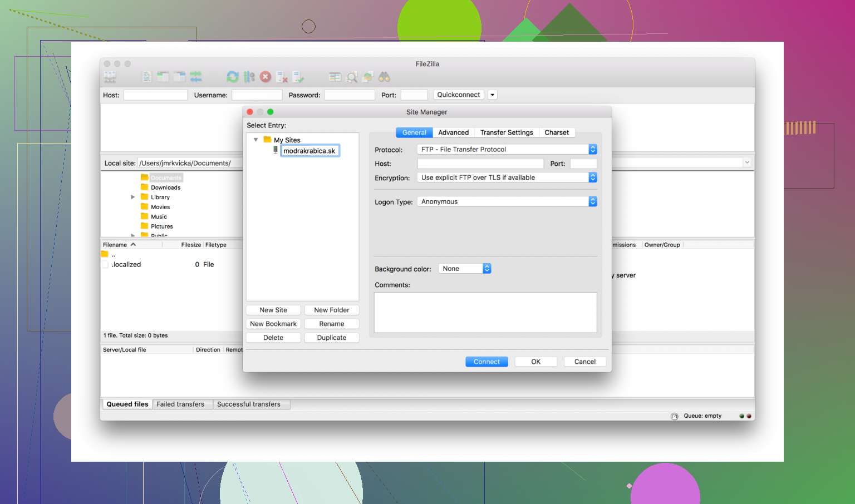The height and width of the screenshot is (504, 855).
Task: Collapse the My Sites folder
Action: pyautogui.click(x=256, y=140)
